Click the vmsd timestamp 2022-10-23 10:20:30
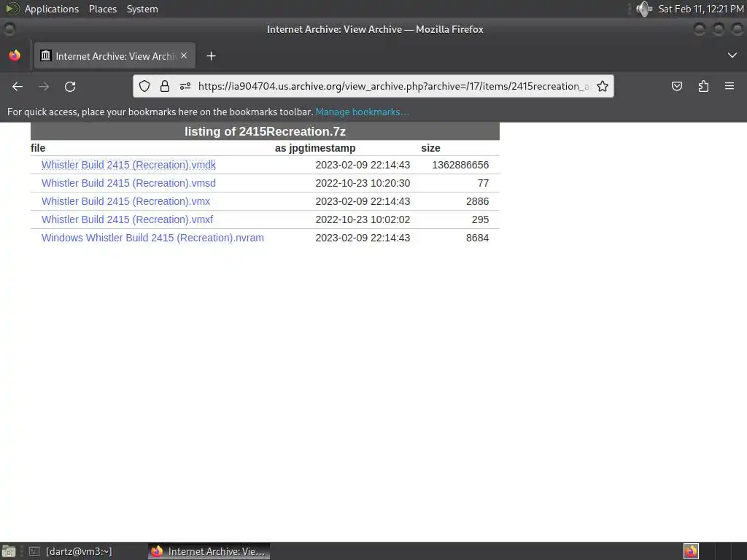Image resolution: width=747 pixels, height=560 pixels. (363, 183)
